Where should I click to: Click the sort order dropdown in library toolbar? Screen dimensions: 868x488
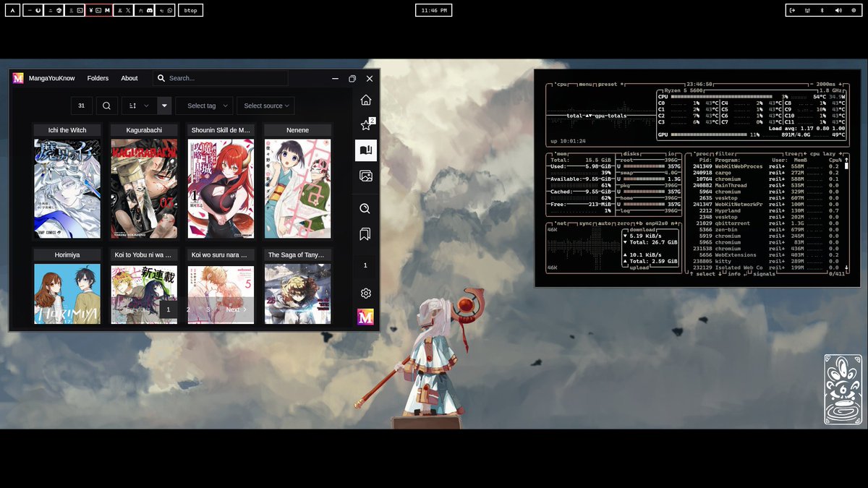139,106
